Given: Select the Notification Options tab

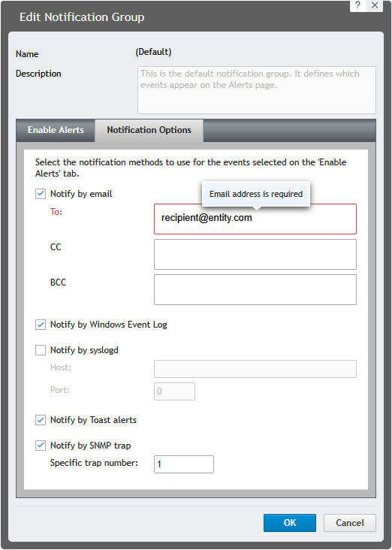Looking at the screenshot, I should coord(149,130).
